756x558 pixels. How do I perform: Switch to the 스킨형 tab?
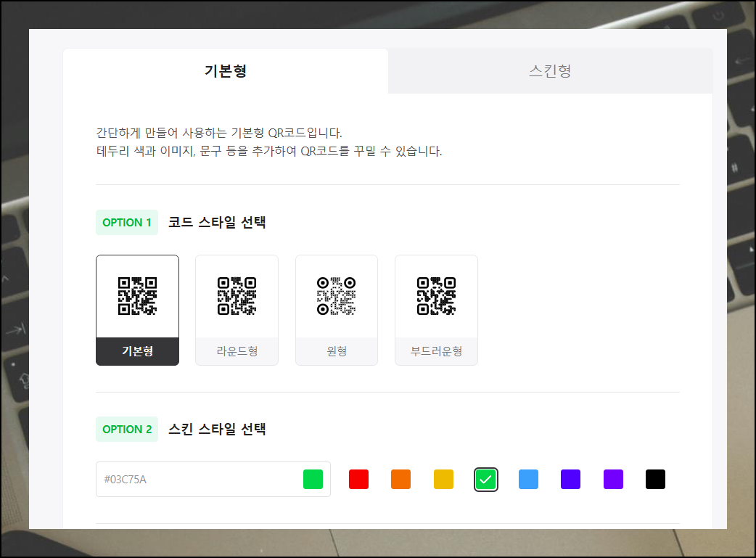click(x=550, y=71)
